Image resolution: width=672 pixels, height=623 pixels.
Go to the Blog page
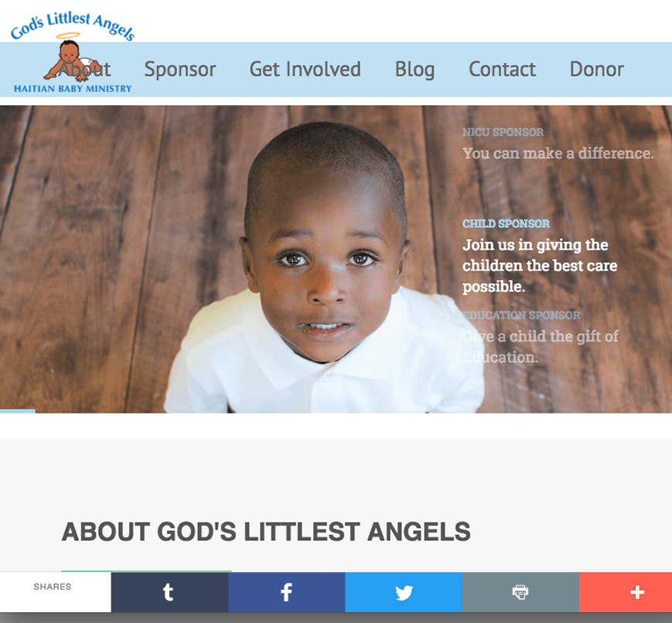click(414, 70)
